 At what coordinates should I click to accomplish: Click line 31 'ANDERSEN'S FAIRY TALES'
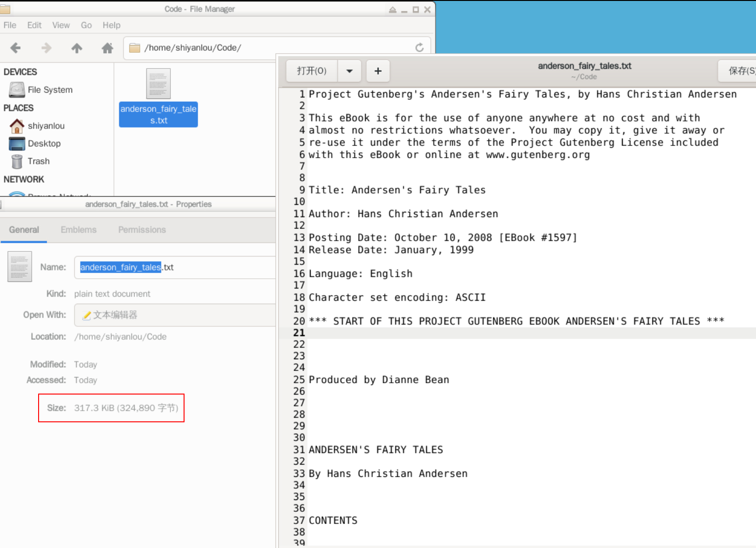coord(376,450)
